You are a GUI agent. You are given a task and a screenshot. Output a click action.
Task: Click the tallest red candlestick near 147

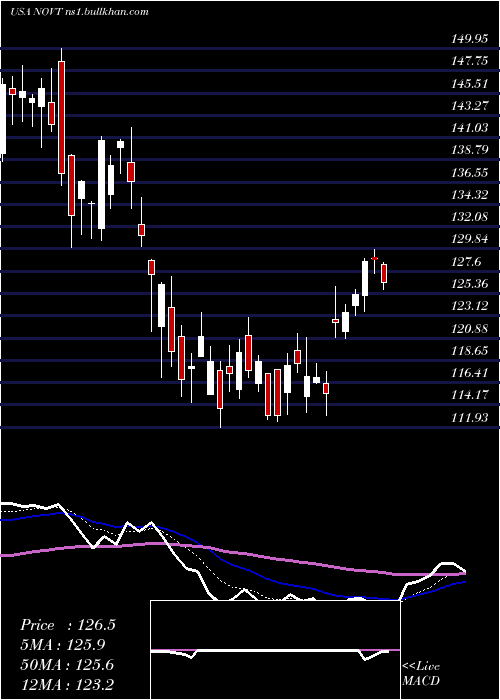tap(62, 117)
